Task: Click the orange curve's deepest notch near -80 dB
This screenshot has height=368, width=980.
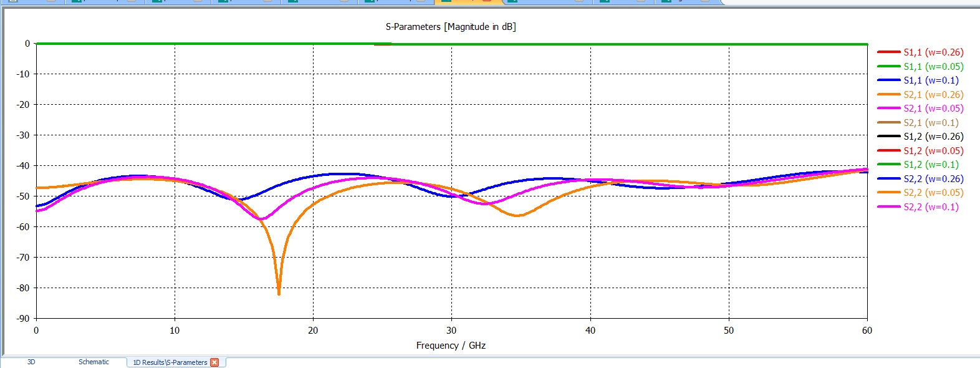Action: [x=279, y=292]
